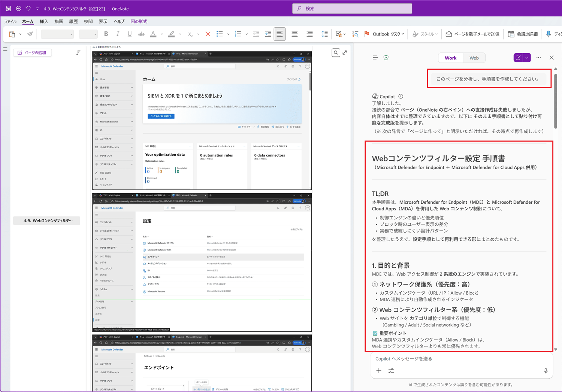Open Copilot more options ellipsis
This screenshot has width=562, height=392.
(x=538, y=58)
